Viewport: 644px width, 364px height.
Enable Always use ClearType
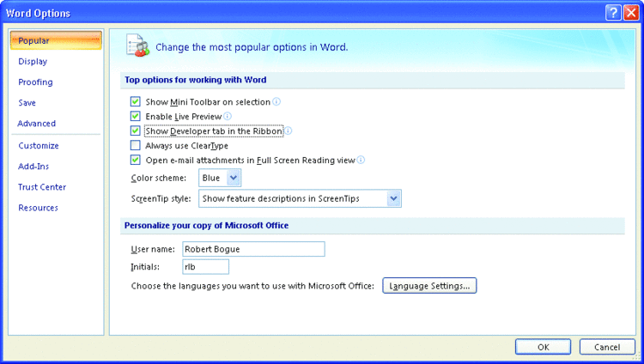(135, 145)
